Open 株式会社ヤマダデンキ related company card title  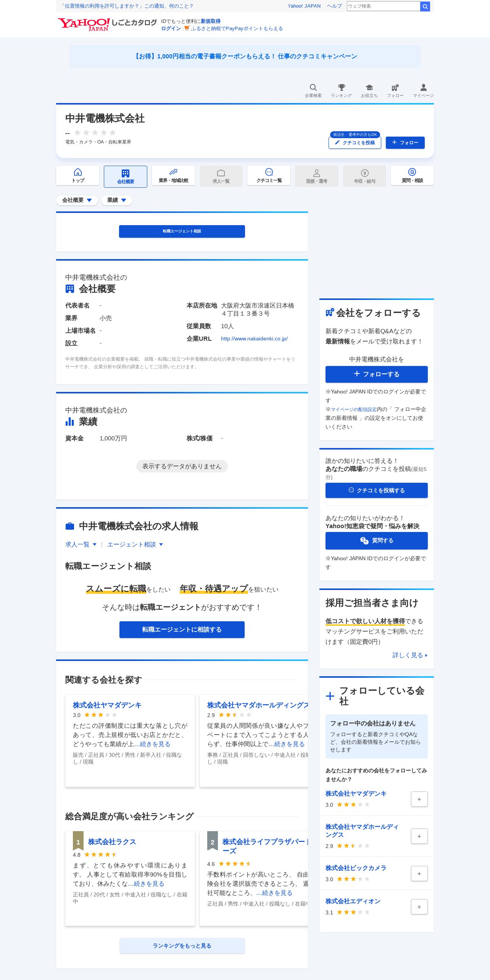[x=107, y=705]
